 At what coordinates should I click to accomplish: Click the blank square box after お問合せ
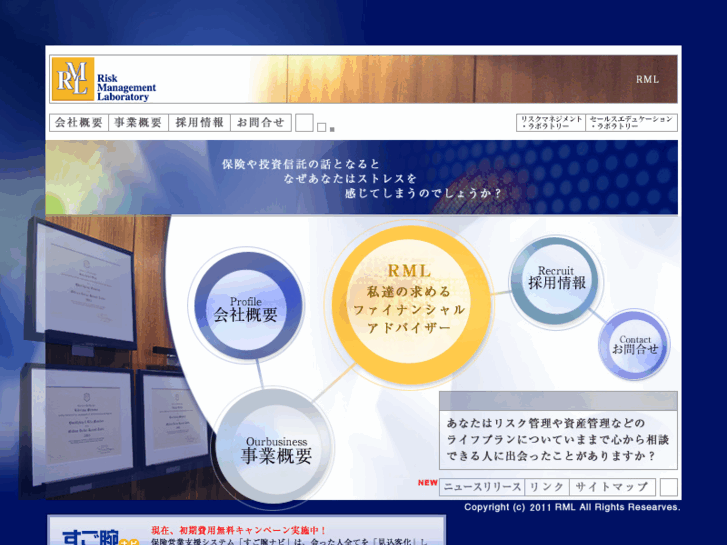[x=304, y=123]
